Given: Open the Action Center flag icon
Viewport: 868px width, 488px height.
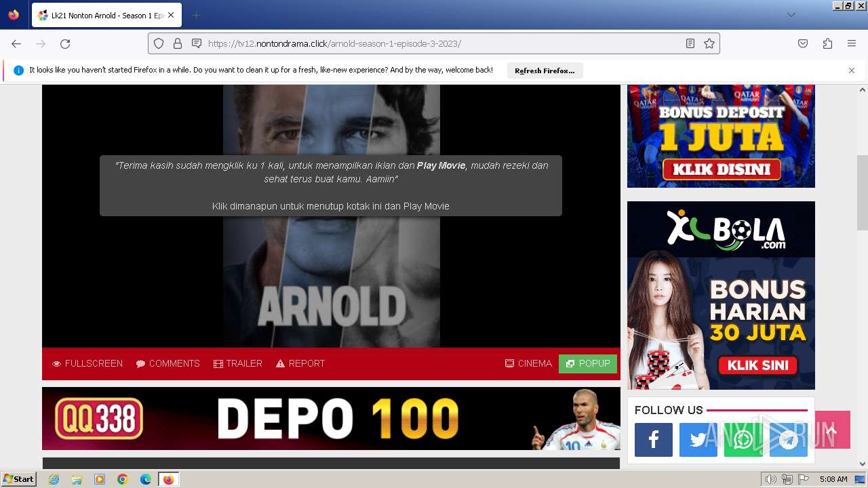Looking at the screenshot, I should (x=804, y=479).
